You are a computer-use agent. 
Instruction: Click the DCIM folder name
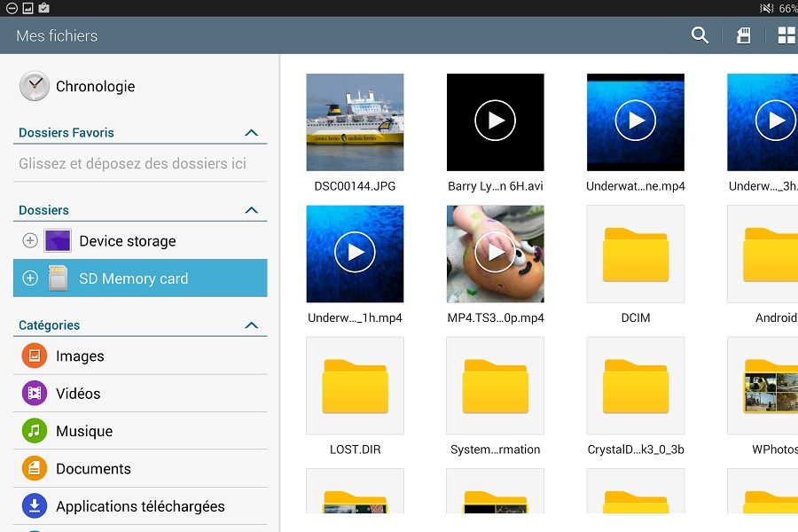tap(636, 318)
